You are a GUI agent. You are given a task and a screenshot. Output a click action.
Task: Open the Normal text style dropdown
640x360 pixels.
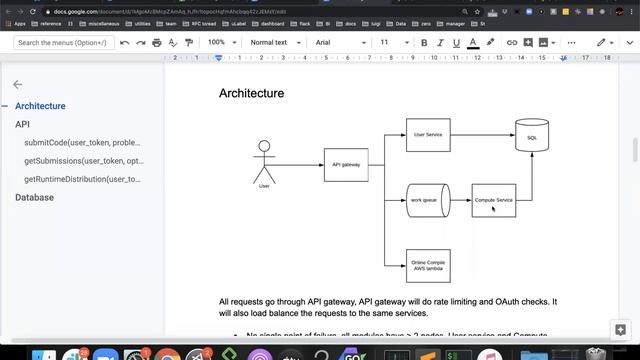276,42
